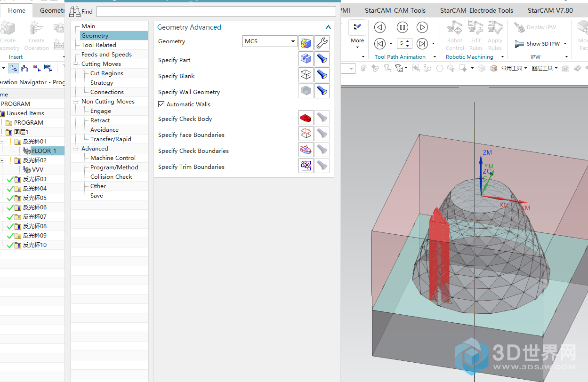588x382 pixels.
Task: Collapse Non Cutting Moves tree node
Action: pyautogui.click(x=76, y=102)
